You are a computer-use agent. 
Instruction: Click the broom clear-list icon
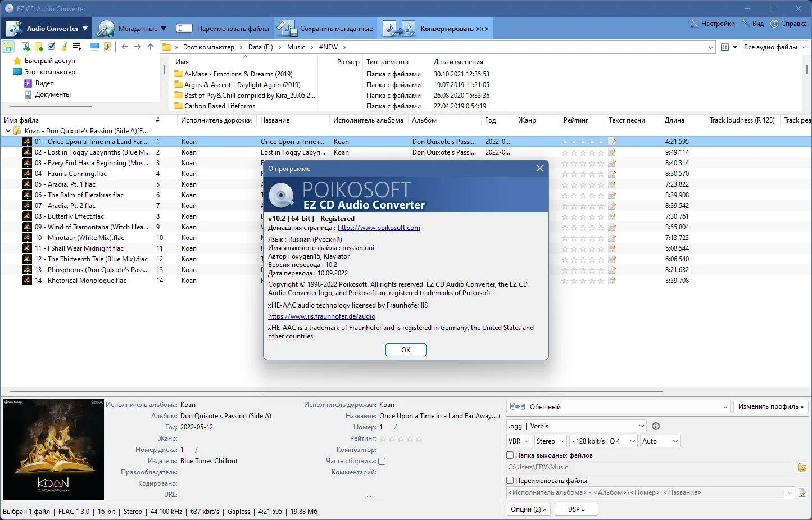click(64, 47)
